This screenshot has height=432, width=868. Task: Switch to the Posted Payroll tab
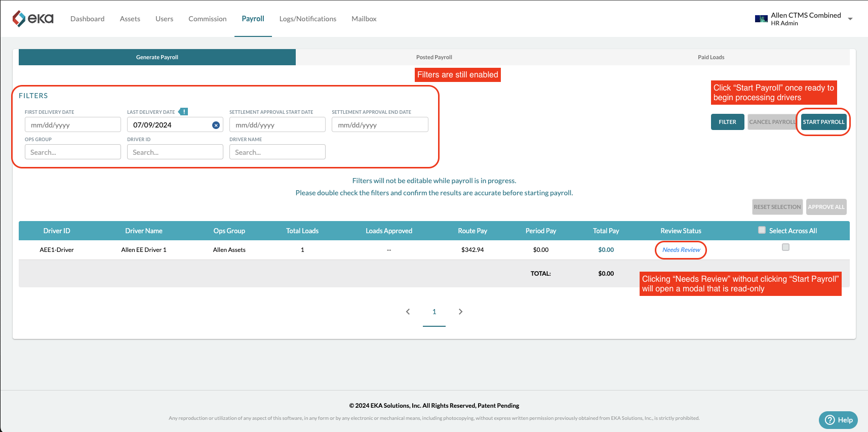point(434,57)
